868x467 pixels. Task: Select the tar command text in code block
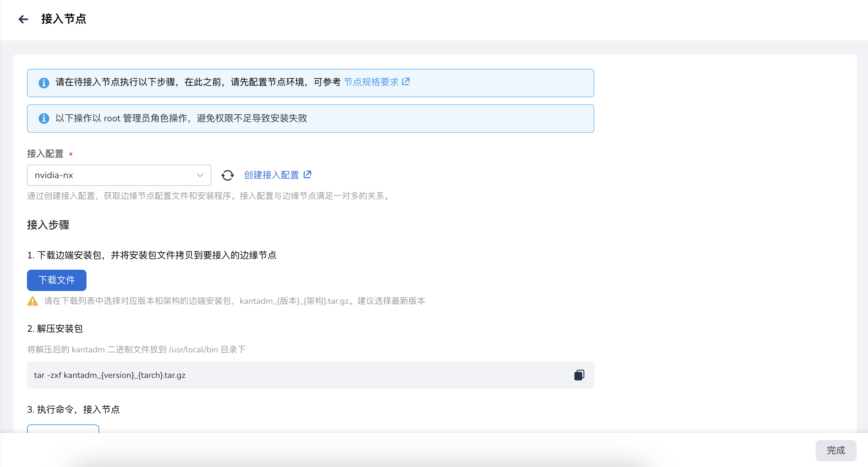109,375
